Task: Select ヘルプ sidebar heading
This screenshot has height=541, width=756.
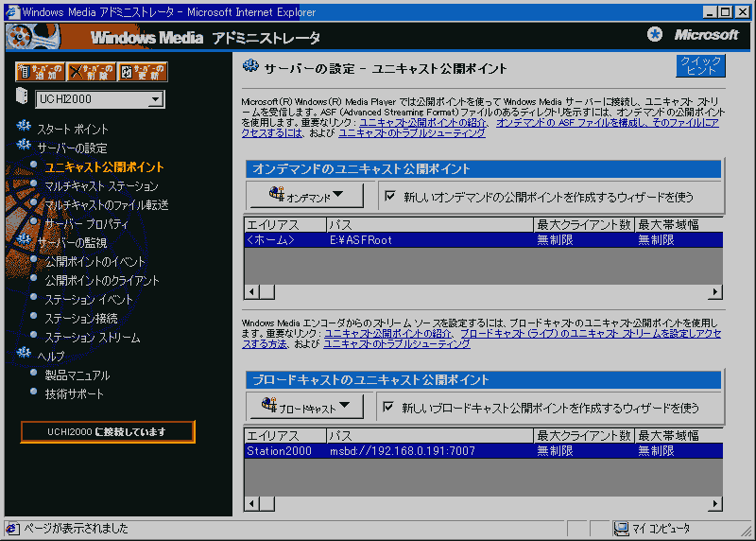Action: pos(51,357)
